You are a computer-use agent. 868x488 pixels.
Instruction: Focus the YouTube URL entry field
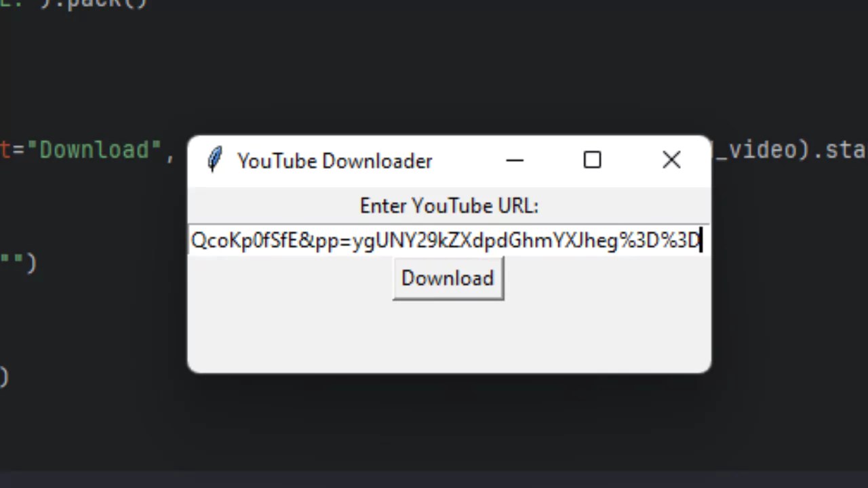[449, 241]
